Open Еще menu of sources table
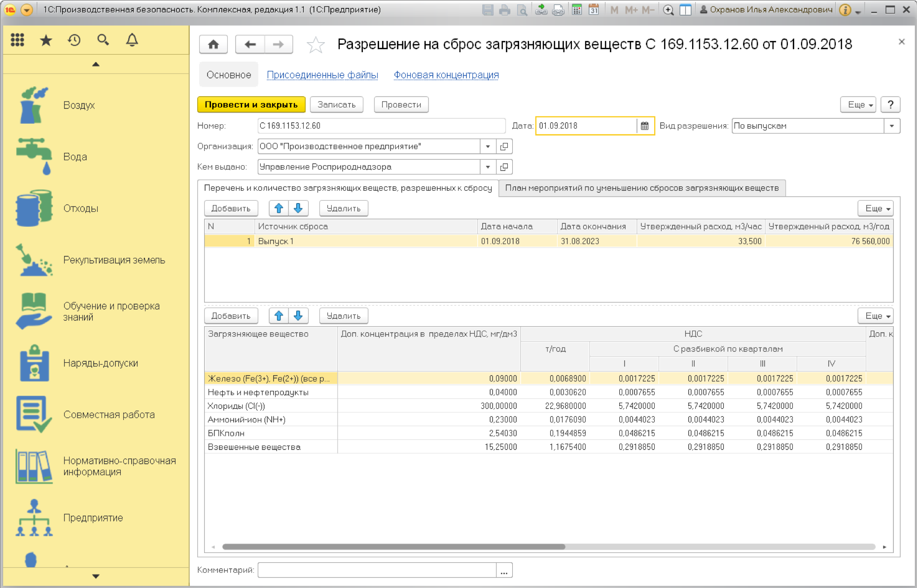The width and height of the screenshot is (917, 588). click(x=876, y=208)
